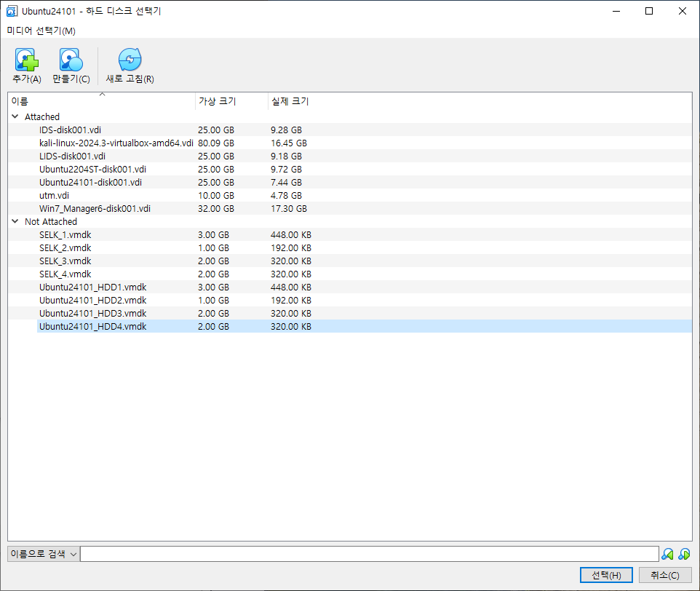Viewport: 700px width, 591px height.
Task: Click the 7.44 GB actual size cell
Action: (x=286, y=182)
